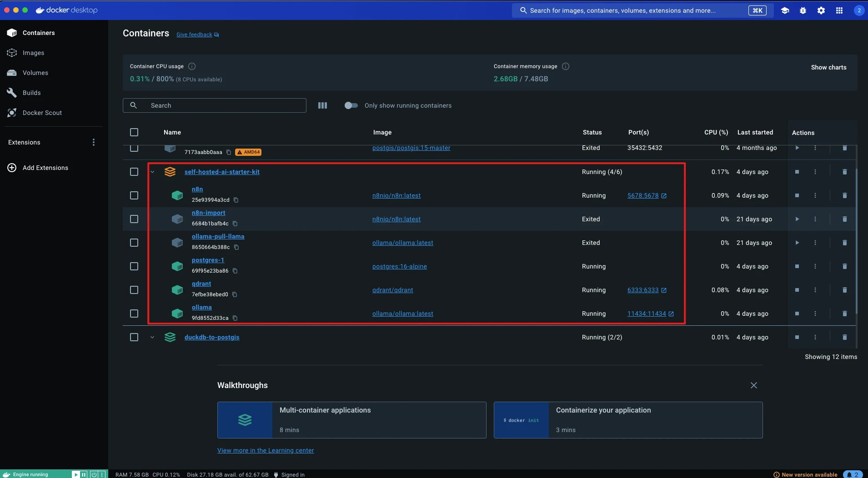The width and height of the screenshot is (868, 478).
Task: Stop the qdrant container
Action: point(797,290)
